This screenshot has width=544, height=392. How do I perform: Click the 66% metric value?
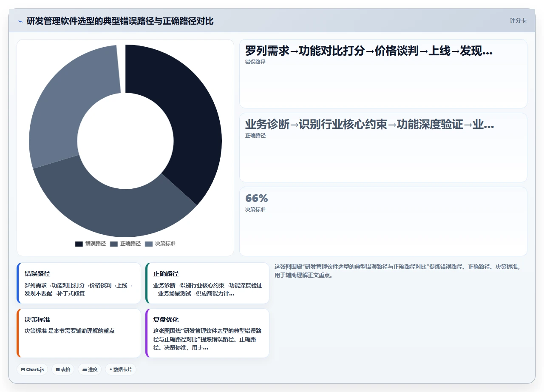(257, 198)
